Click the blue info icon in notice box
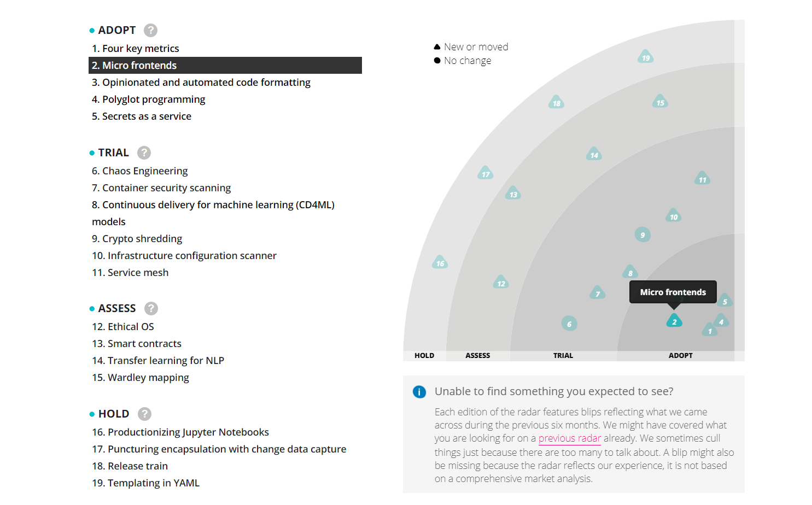The image size is (812, 505). point(419,392)
